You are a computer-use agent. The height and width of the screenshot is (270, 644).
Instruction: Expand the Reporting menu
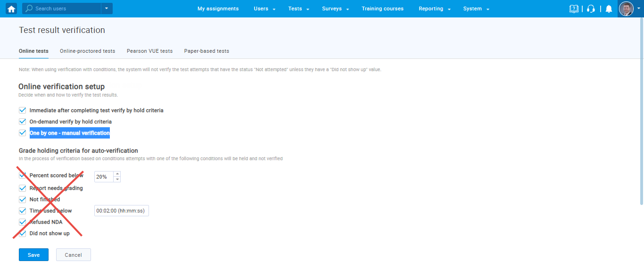tap(434, 8)
